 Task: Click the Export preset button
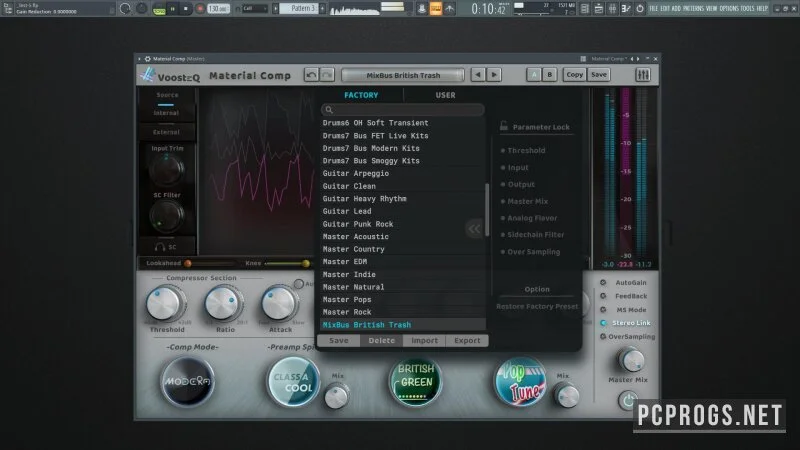467,341
